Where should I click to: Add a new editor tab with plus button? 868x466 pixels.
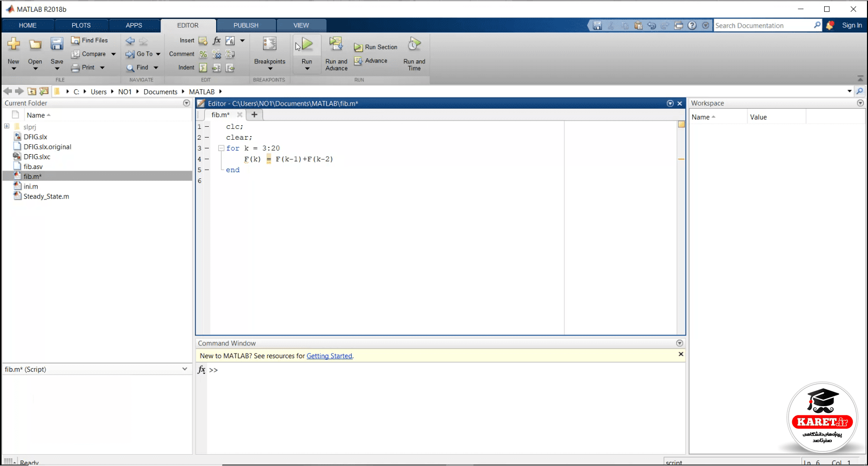(254, 115)
